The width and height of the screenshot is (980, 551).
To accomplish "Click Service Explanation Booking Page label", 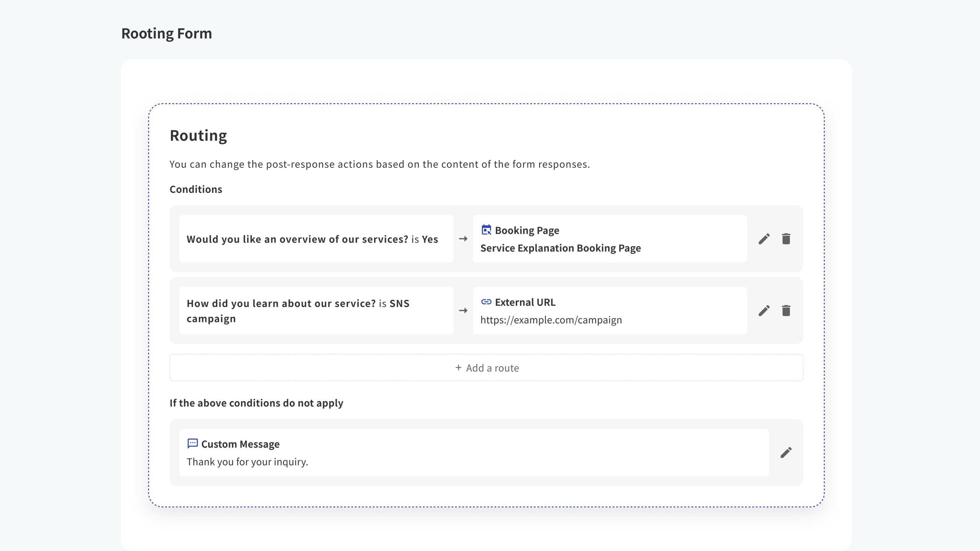I will tap(561, 248).
